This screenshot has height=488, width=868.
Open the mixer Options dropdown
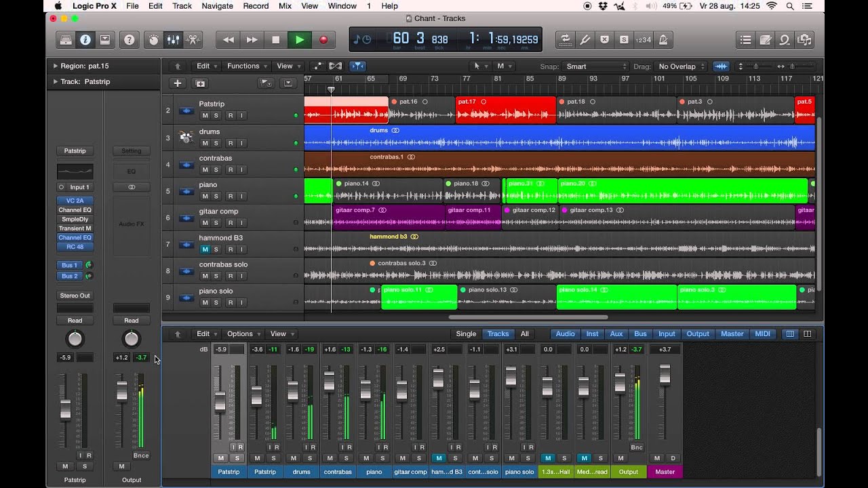[x=243, y=334]
